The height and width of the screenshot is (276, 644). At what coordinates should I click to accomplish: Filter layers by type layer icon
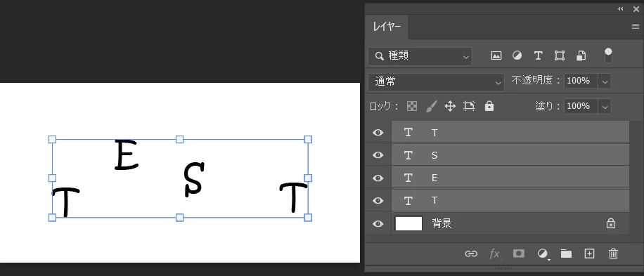pos(538,55)
